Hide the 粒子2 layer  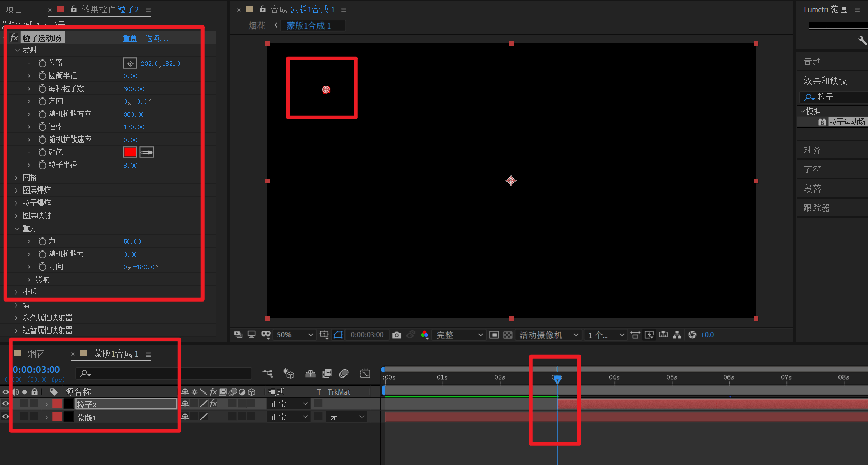click(6, 404)
